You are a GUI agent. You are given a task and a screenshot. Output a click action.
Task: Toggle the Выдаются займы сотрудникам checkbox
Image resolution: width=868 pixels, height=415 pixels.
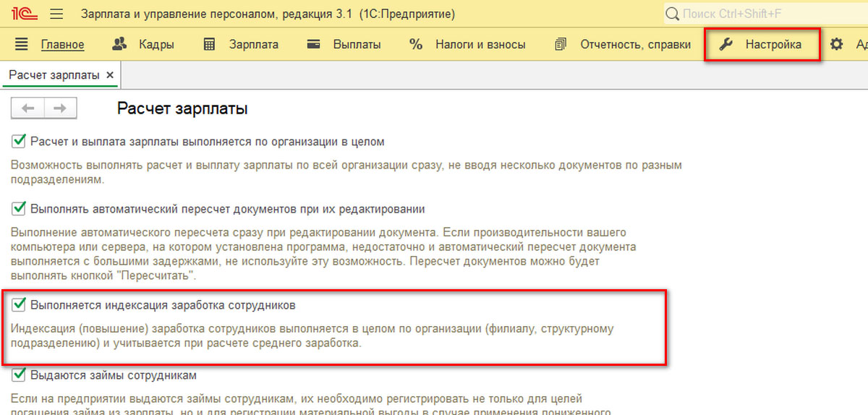click(x=19, y=375)
